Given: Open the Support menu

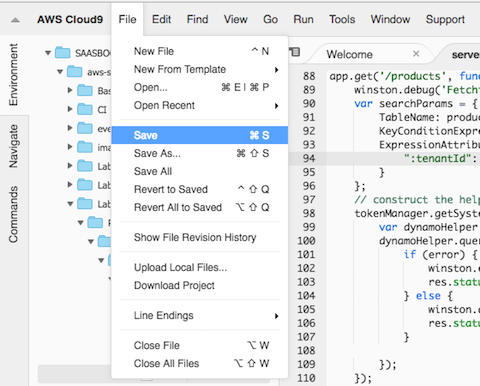Looking at the screenshot, I should (x=445, y=19).
